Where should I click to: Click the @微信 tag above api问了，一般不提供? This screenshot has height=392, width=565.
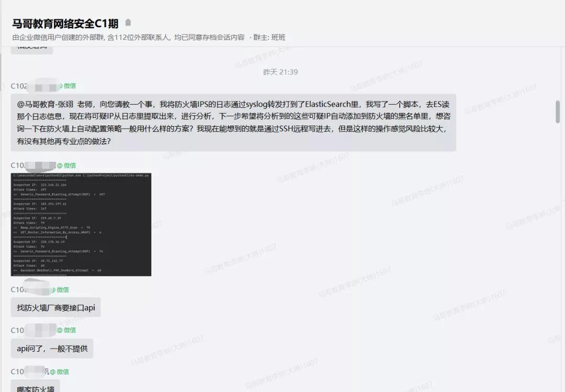click(66, 330)
